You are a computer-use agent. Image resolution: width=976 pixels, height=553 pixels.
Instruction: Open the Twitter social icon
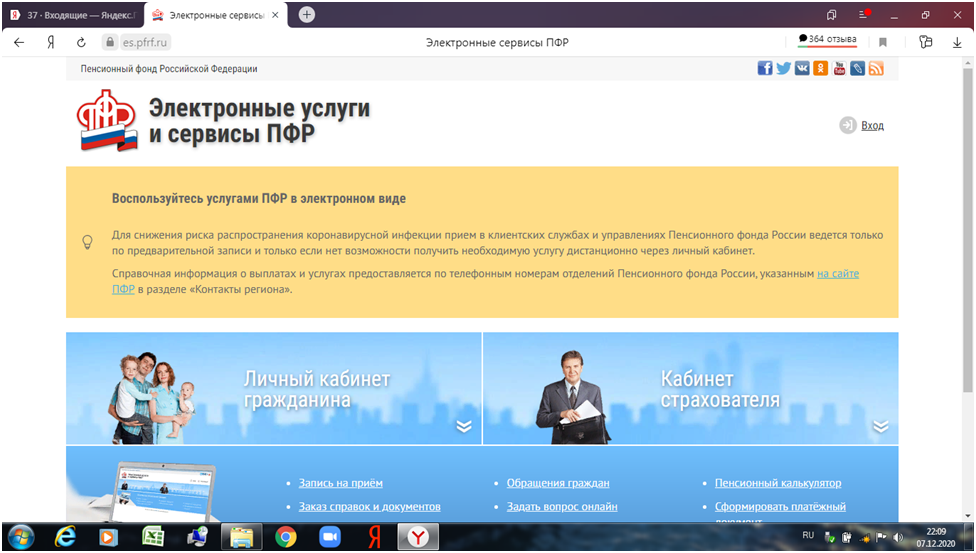click(783, 69)
